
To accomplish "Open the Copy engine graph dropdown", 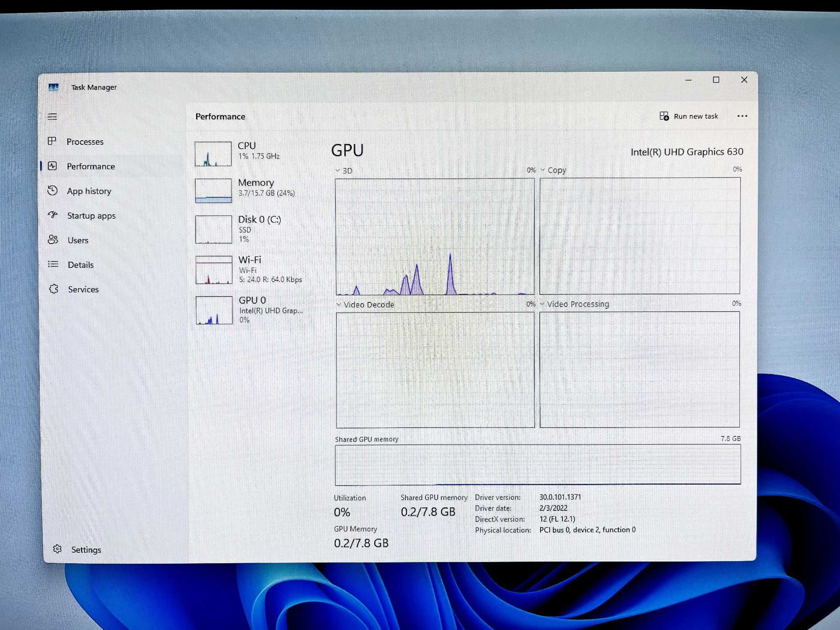I will pyautogui.click(x=543, y=170).
